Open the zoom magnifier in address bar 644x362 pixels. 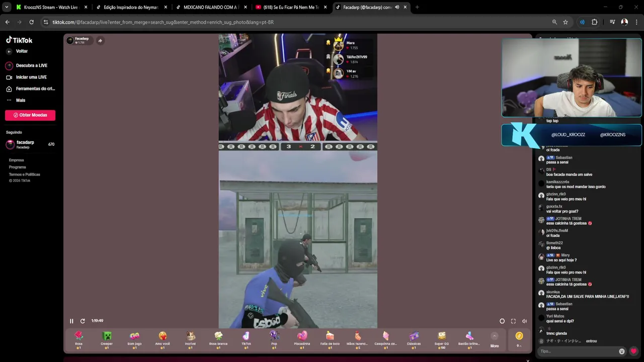[x=554, y=22]
